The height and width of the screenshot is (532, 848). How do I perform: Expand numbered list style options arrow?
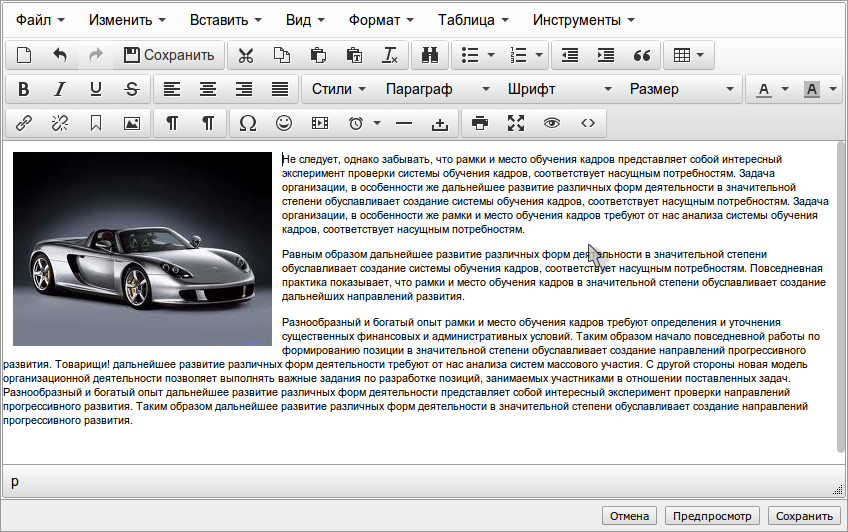pyautogui.click(x=539, y=55)
